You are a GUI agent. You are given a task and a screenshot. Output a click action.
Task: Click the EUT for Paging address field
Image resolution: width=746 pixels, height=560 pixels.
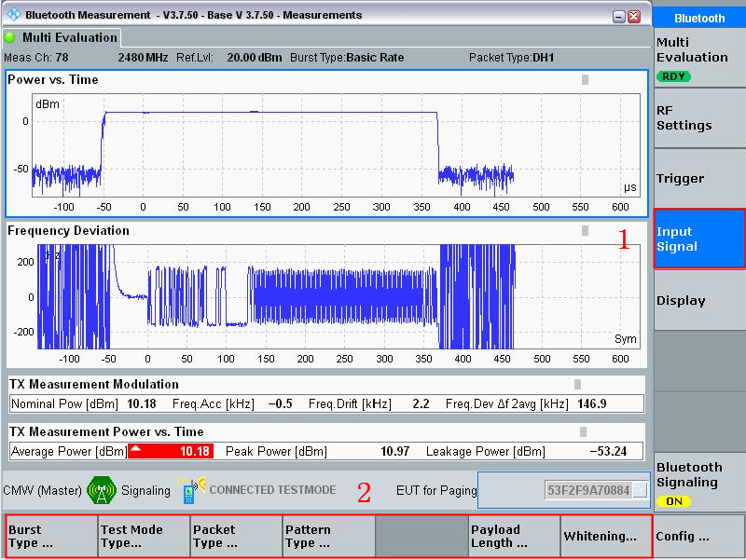[589, 490]
